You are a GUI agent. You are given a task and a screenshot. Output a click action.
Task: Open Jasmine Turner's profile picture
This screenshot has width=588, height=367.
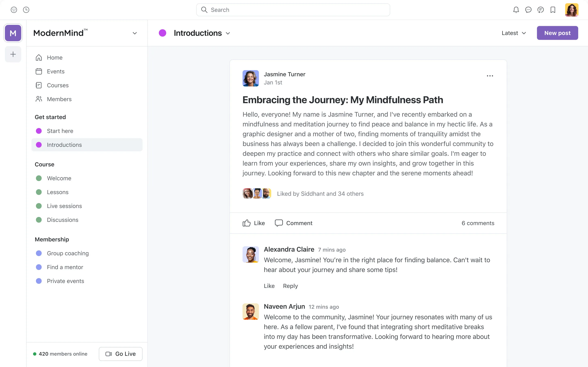point(251,78)
